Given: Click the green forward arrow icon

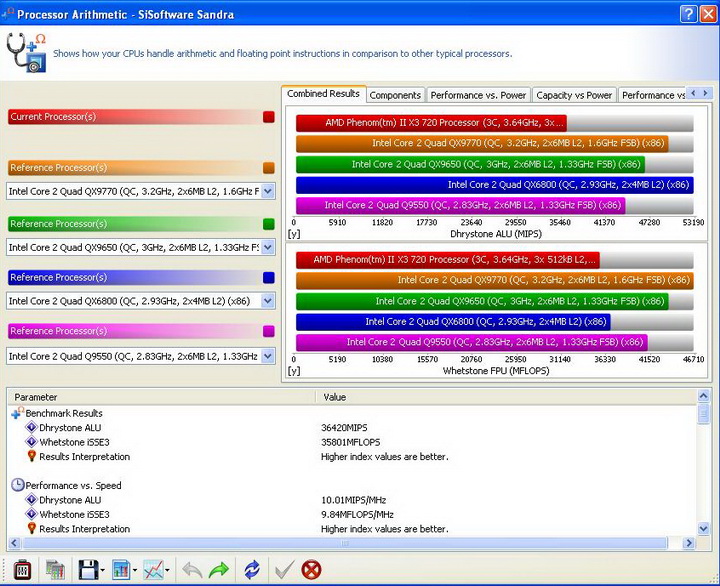Looking at the screenshot, I should pyautogui.click(x=219, y=570).
